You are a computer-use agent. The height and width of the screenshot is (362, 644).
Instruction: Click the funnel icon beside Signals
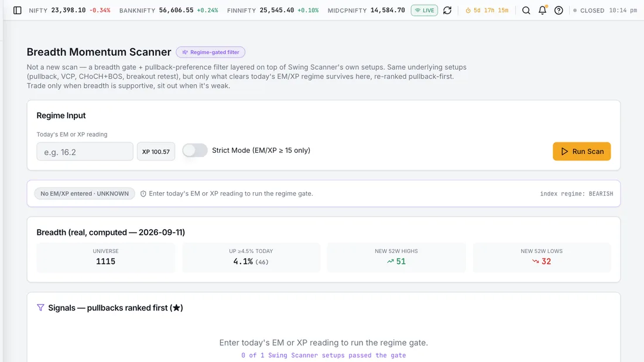pyautogui.click(x=40, y=308)
